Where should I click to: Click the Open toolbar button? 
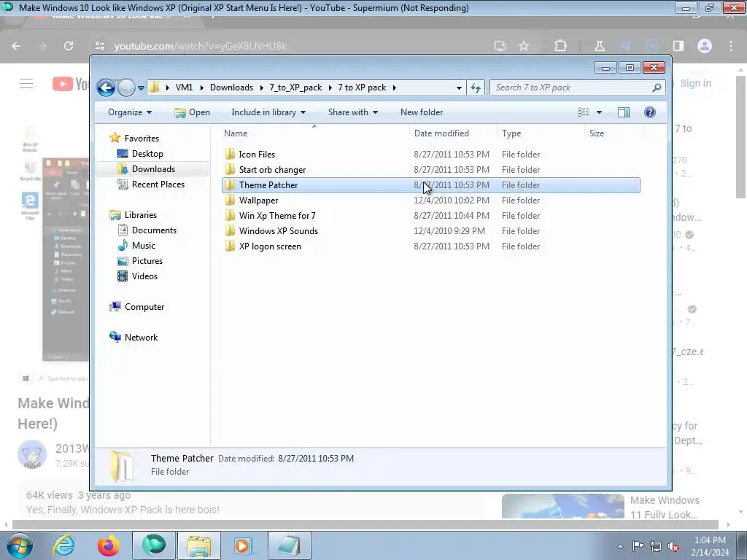point(192,112)
